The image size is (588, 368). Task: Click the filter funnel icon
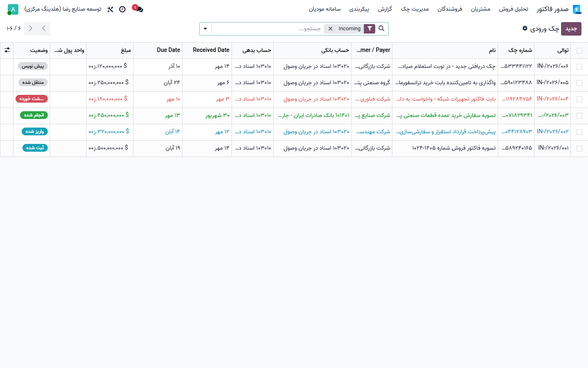click(369, 29)
